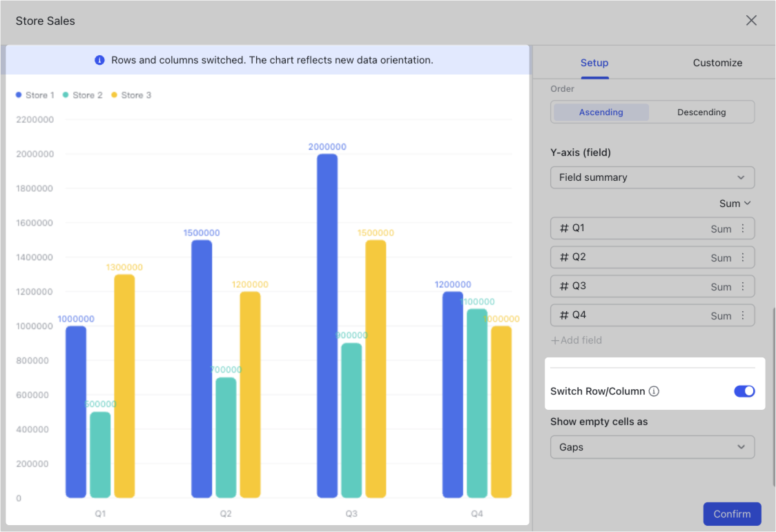Close the Store Sales dialog
The width and height of the screenshot is (776, 532).
750,20
